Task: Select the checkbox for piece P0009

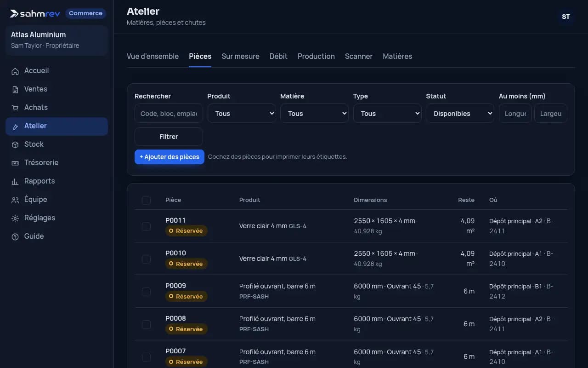Action: pos(146,292)
